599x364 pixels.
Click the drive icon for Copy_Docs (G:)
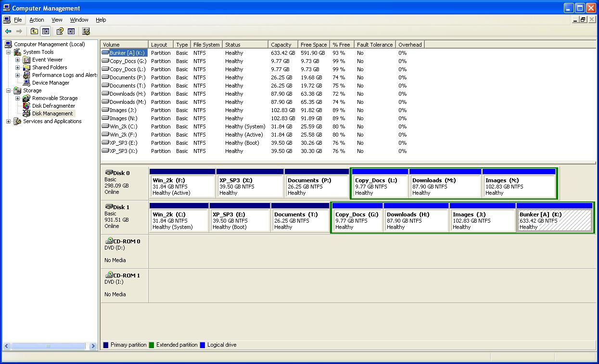[x=105, y=61]
